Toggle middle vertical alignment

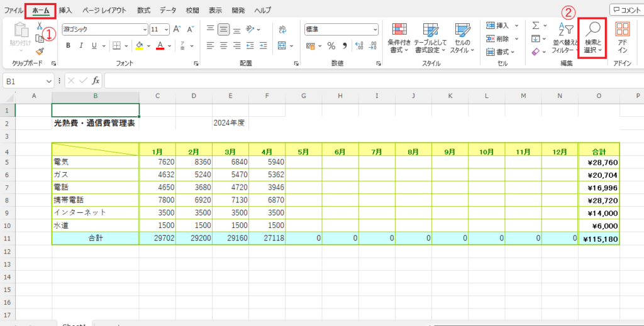click(223, 29)
